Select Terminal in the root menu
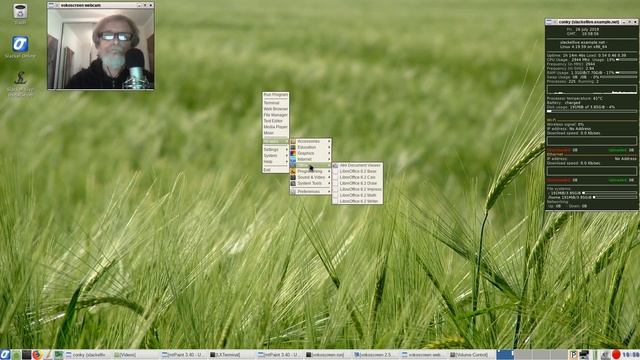The height and width of the screenshot is (360, 640). 276,103
